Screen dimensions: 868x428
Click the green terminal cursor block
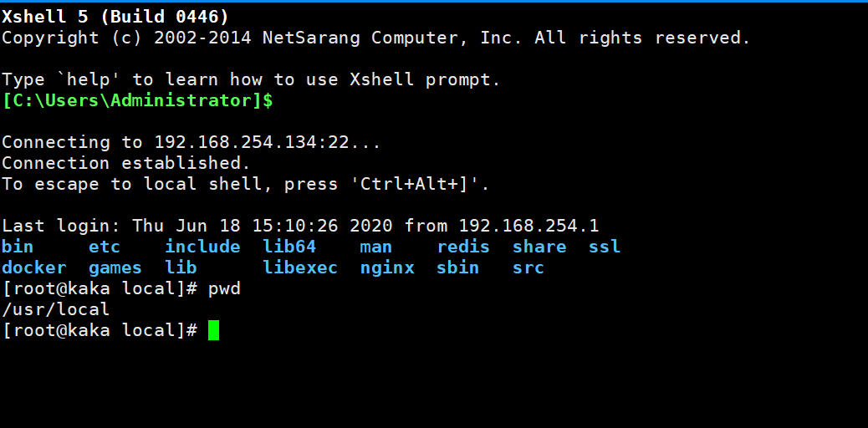click(214, 330)
